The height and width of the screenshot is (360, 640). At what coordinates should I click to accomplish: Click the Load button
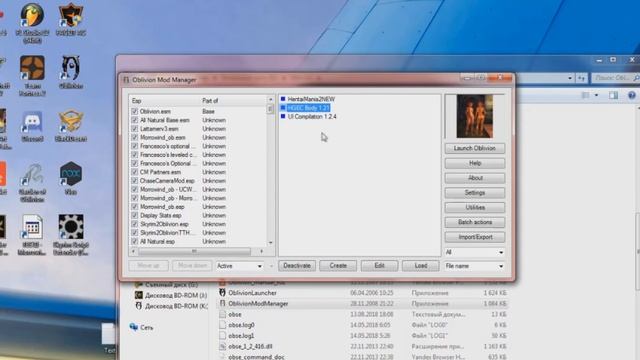pyautogui.click(x=420, y=266)
